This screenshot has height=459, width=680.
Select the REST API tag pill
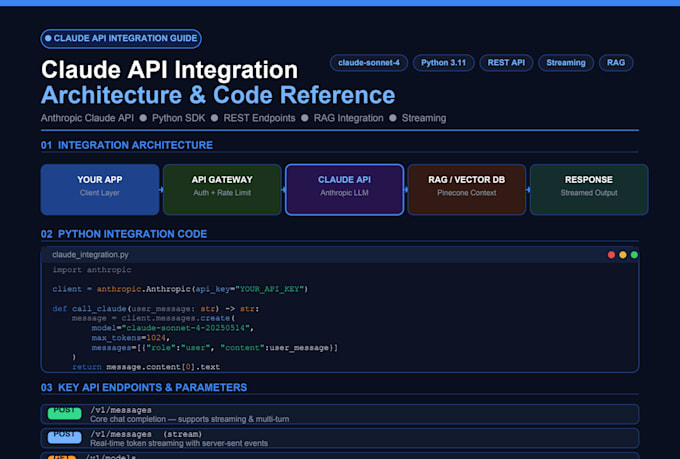(x=506, y=63)
